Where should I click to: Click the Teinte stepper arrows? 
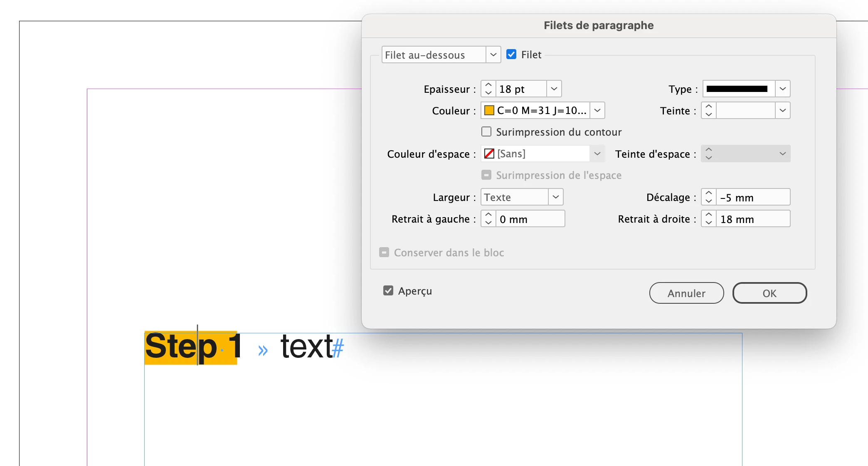click(709, 111)
